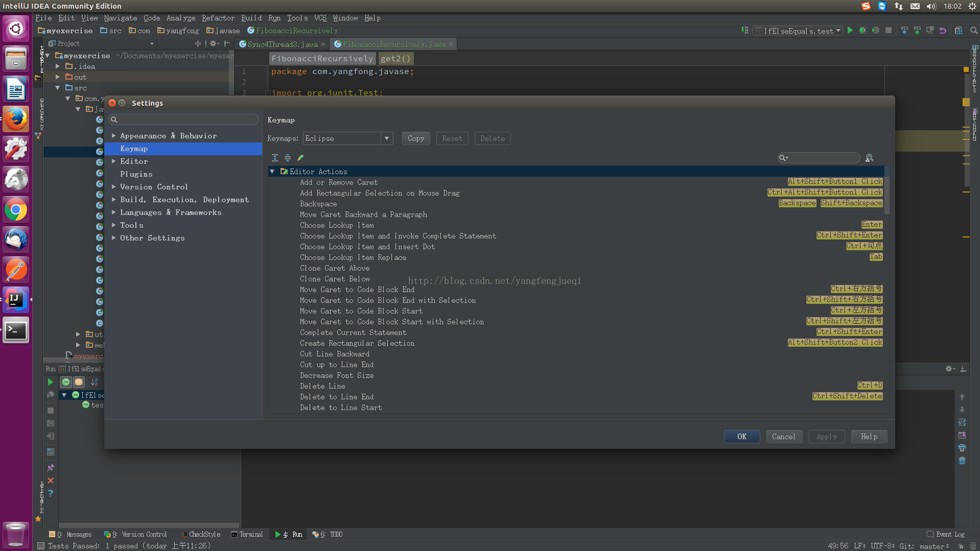Expand Appearance & Behavior settings node
This screenshot has height=551, width=980.
[x=113, y=136]
